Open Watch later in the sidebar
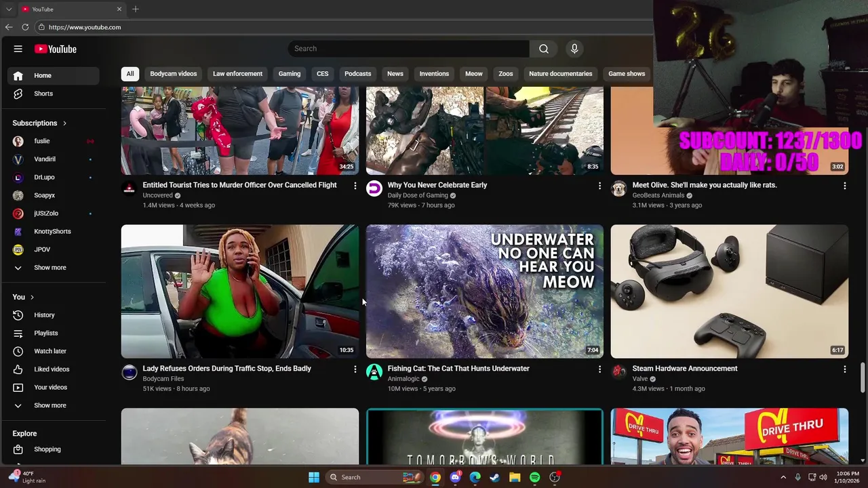Screen dimensions: 868x488 [53, 351]
